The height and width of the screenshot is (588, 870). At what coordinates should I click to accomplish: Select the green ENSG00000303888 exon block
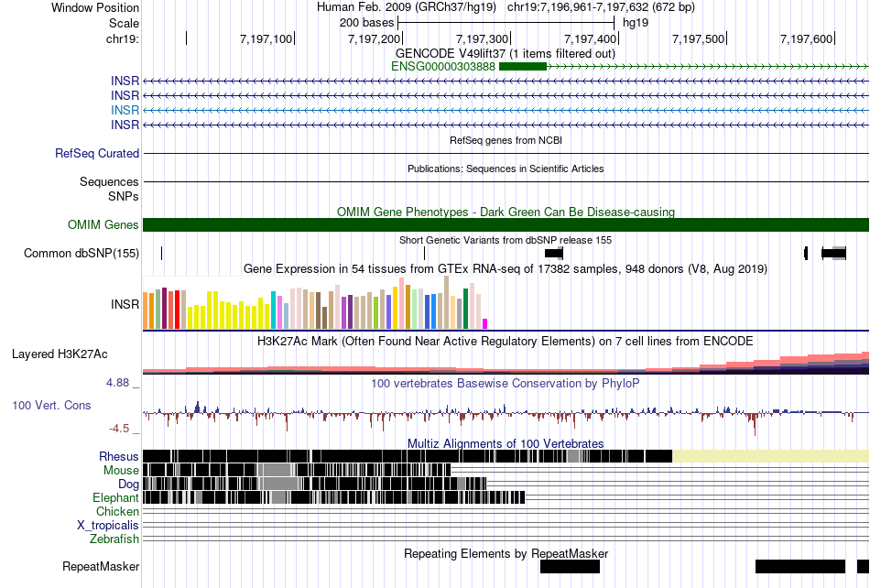(x=523, y=67)
